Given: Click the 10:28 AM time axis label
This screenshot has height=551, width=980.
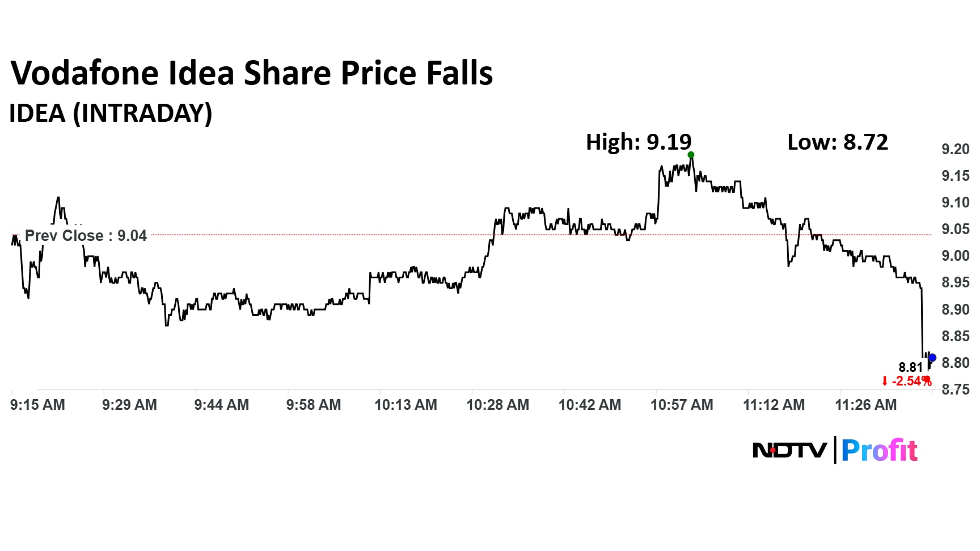Looking at the screenshot, I should coord(497,405).
